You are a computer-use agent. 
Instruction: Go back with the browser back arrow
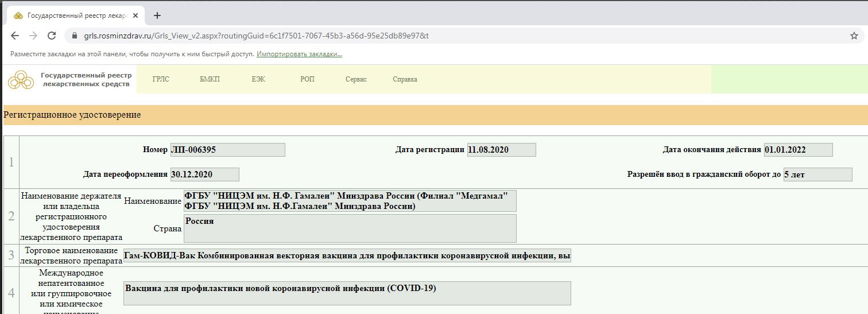tap(15, 36)
